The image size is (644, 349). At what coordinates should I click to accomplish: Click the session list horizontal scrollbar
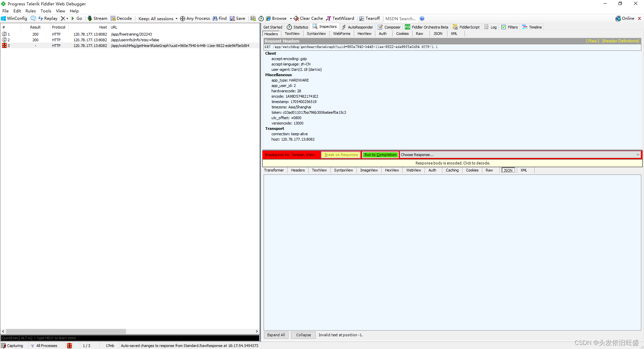[66, 331]
